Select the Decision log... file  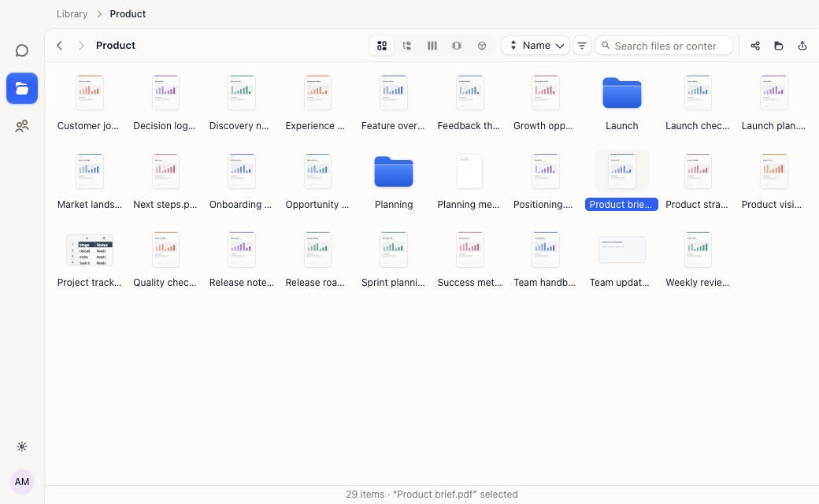tap(165, 103)
